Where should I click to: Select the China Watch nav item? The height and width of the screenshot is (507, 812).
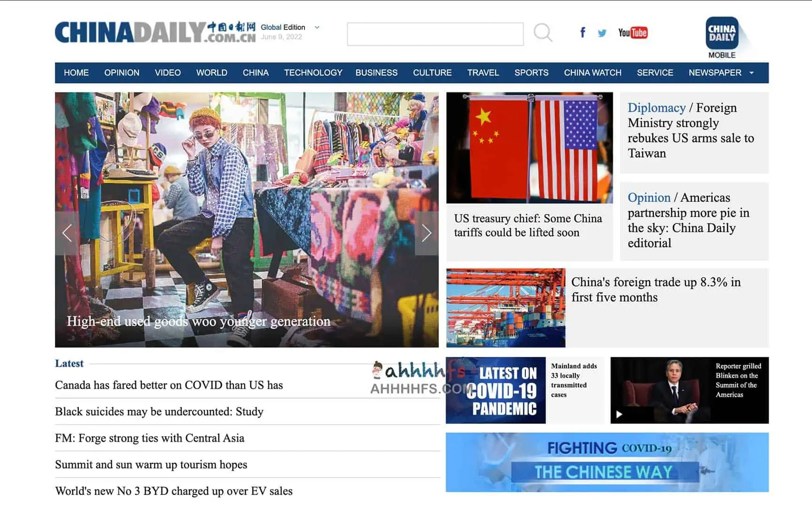click(592, 73)
